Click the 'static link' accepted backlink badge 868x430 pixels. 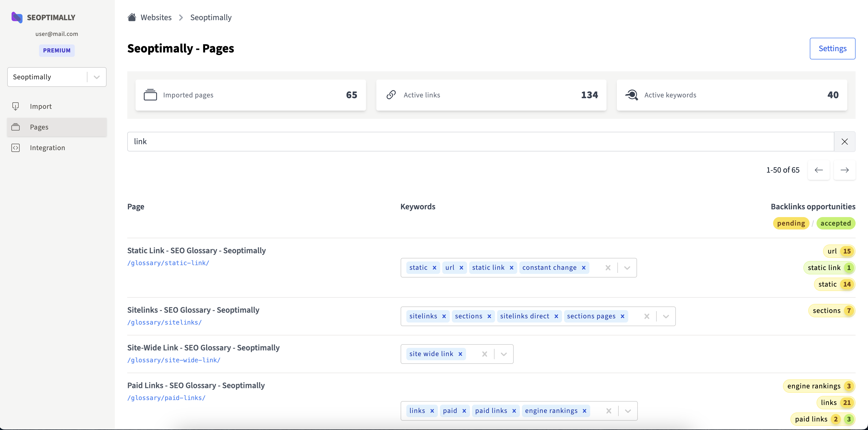coord(829,268)
